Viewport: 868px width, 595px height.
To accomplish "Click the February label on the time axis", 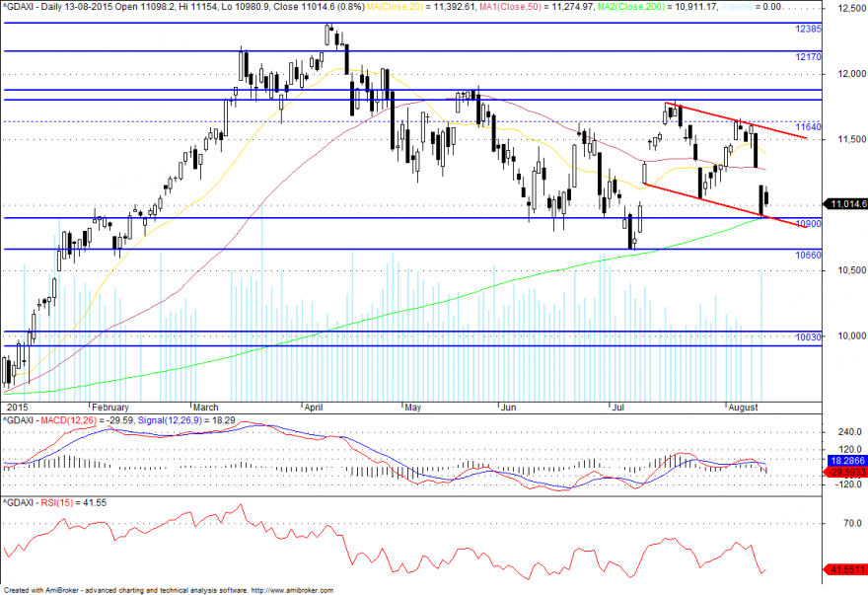I will click(x=110, y=408).
